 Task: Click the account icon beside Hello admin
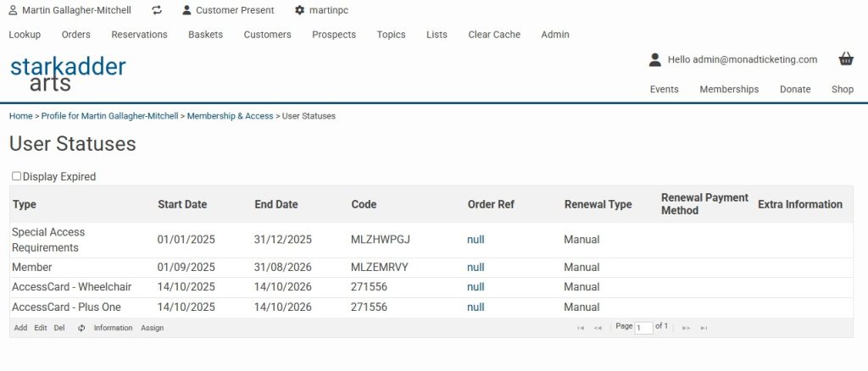[654, 59]
